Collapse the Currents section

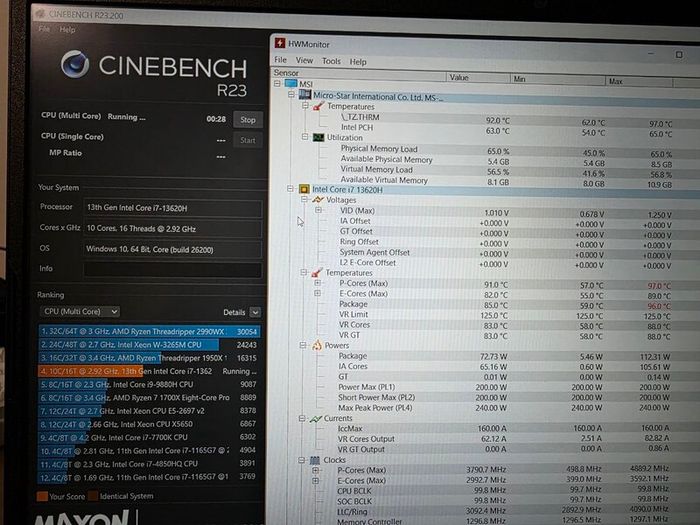(x=302, y=418)
